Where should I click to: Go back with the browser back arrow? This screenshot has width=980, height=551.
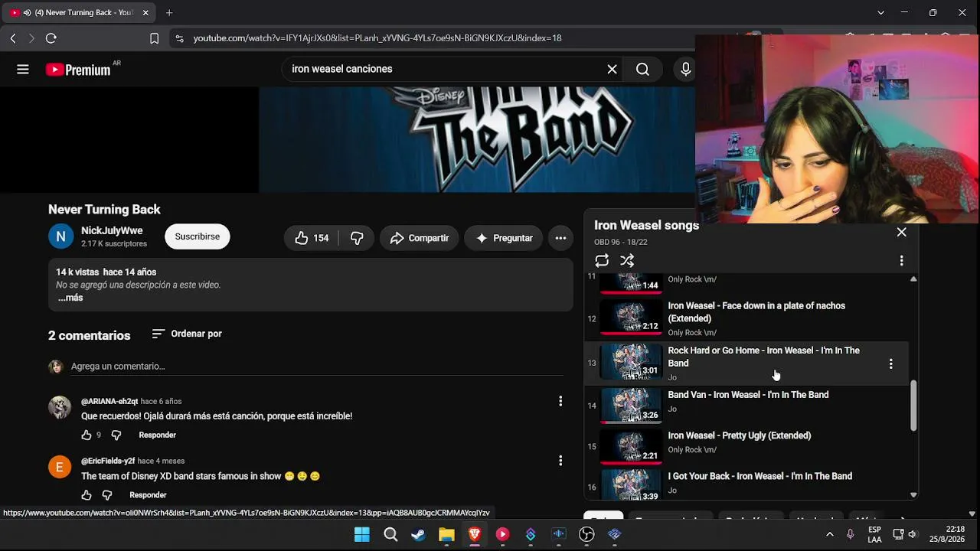pyautogui.click(x=13, y=38)
